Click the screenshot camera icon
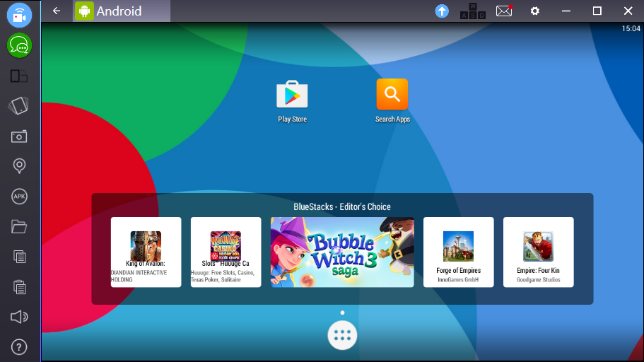 (x=19, y=136)
